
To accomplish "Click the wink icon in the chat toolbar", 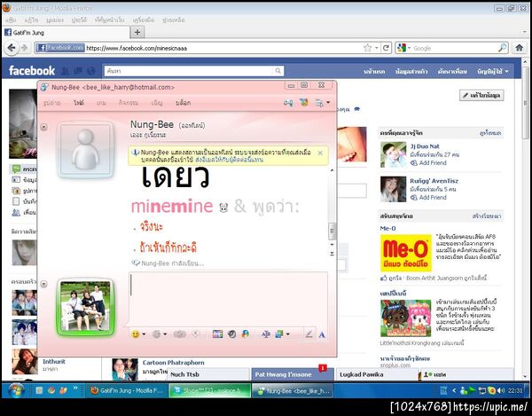I will (156, 334).
